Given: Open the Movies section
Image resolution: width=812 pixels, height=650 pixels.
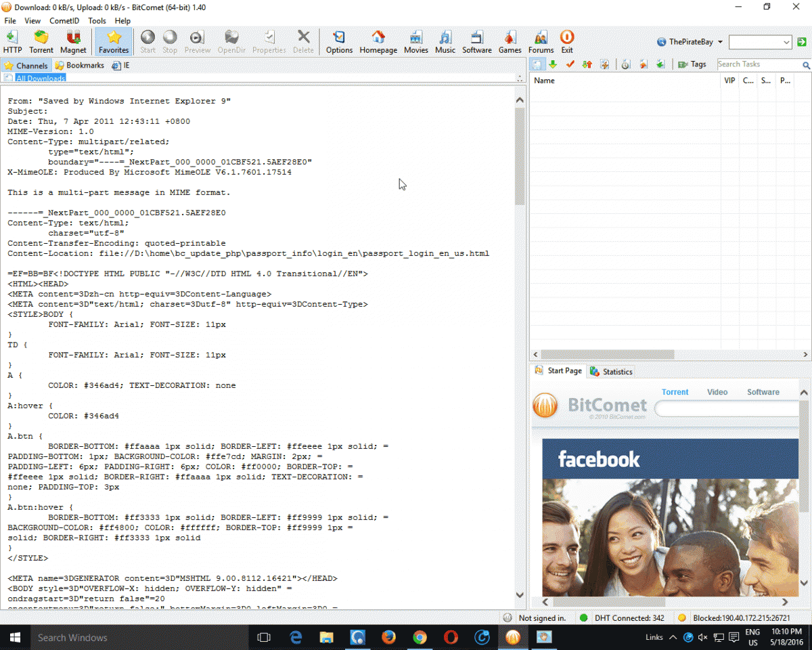Looking at the screenshot, I should 416,41.
